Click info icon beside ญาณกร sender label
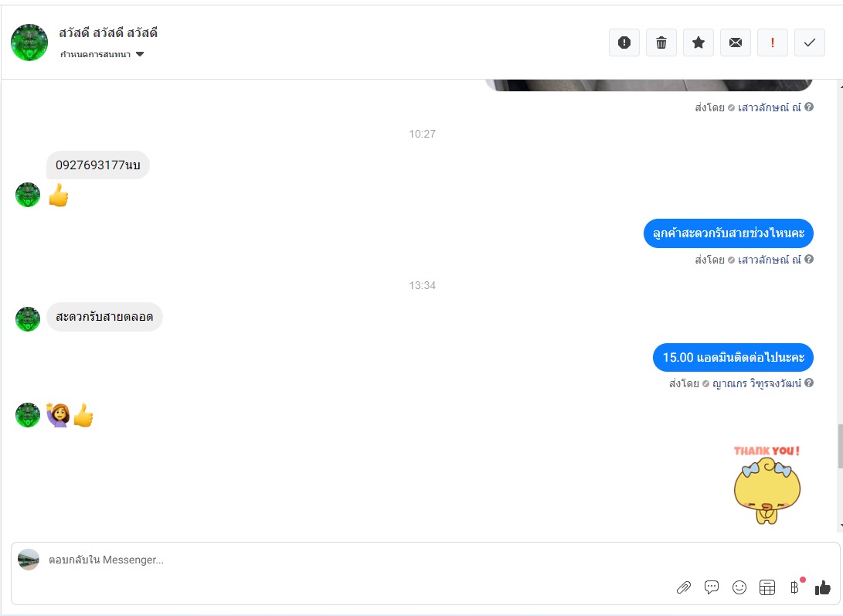 [x=809, y=383]
